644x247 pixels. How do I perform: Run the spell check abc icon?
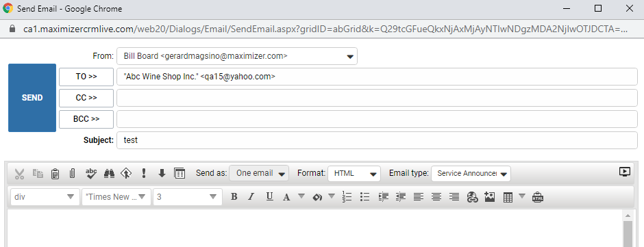coord(91,173)
